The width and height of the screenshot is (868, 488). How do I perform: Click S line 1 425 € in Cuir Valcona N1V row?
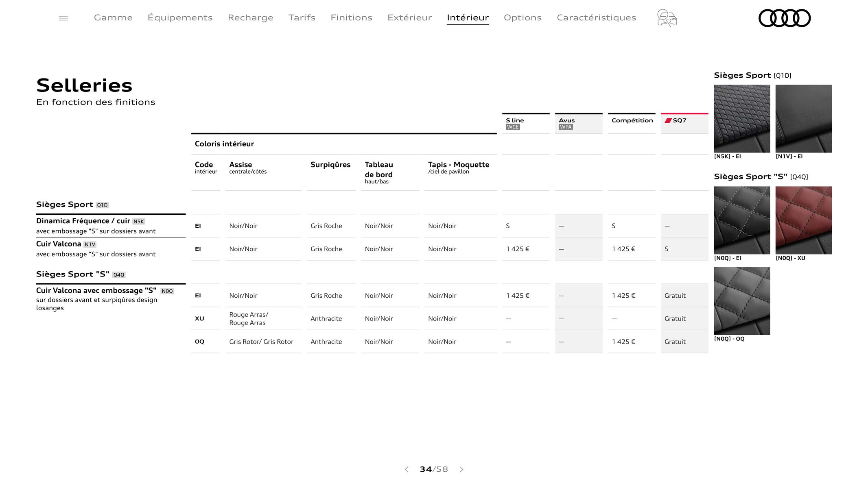point(518,249)
